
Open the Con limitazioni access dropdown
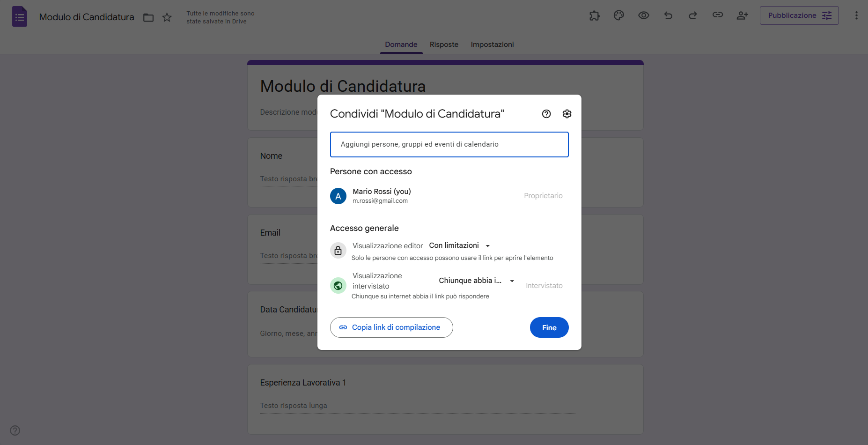(459, 245)
